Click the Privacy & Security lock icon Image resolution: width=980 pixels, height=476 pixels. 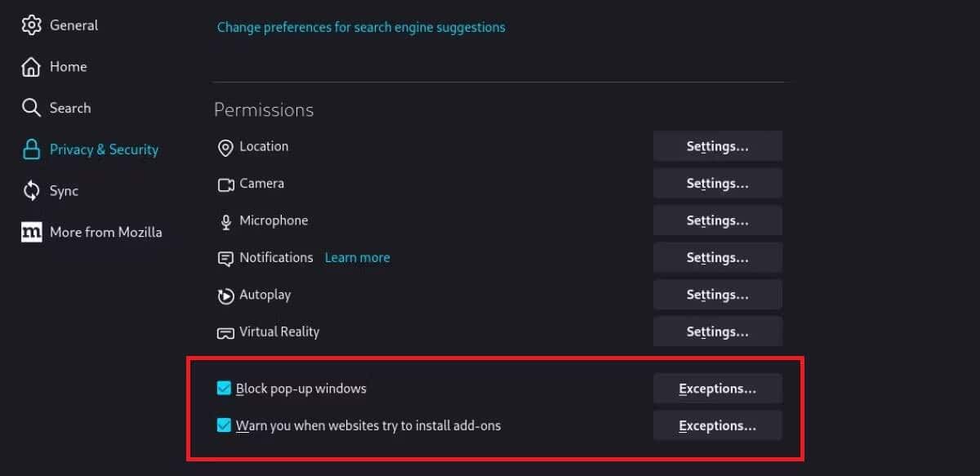point(31,149)
